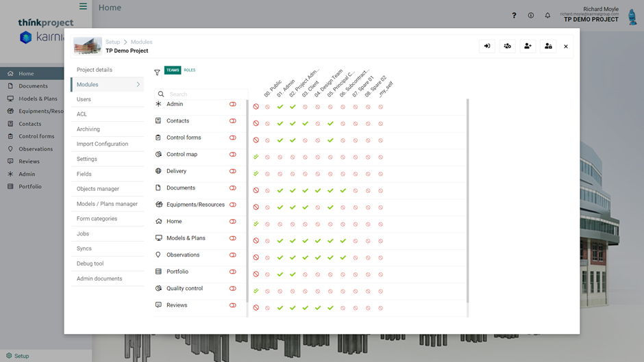Click the module Search input field
The image size is (644, 362).
(206, 94)
